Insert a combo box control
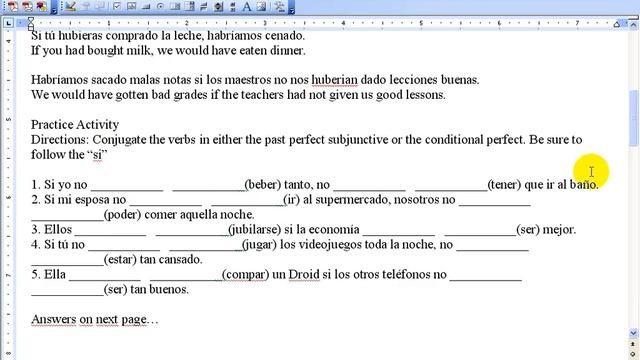640x360 pixels. [x=189, y=6]
